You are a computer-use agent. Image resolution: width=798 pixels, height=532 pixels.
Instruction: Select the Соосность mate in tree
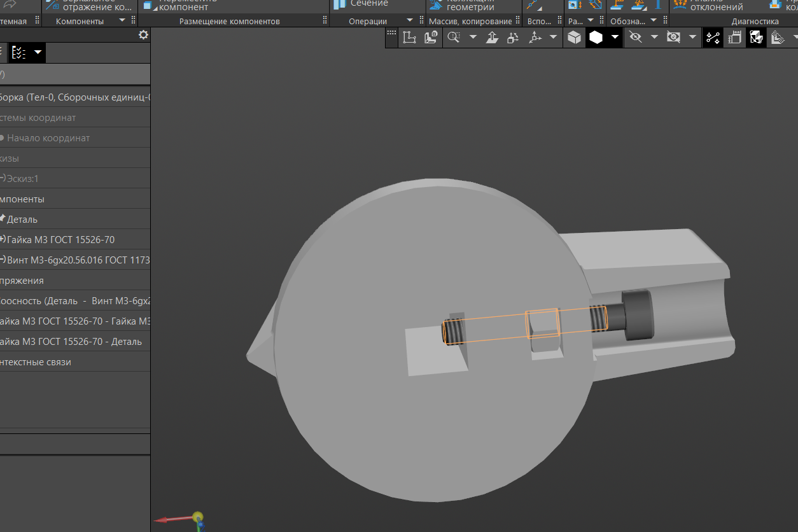pyautogui.click(x=75, y=301)
